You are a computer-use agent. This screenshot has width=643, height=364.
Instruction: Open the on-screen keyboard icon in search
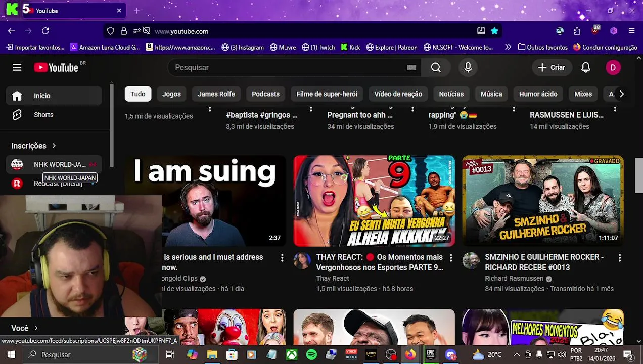411,67
